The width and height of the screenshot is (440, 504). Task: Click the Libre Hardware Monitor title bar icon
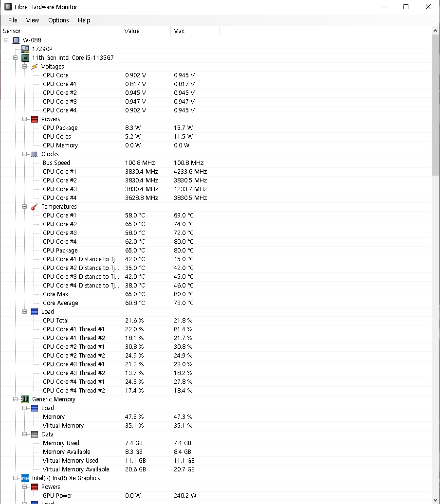coord(8,7)
